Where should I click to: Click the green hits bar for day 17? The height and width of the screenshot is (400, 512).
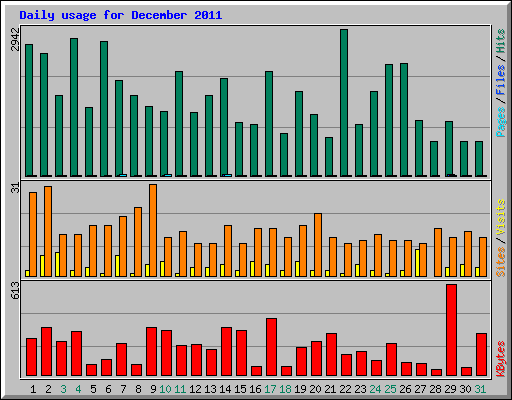click(269, 124)
